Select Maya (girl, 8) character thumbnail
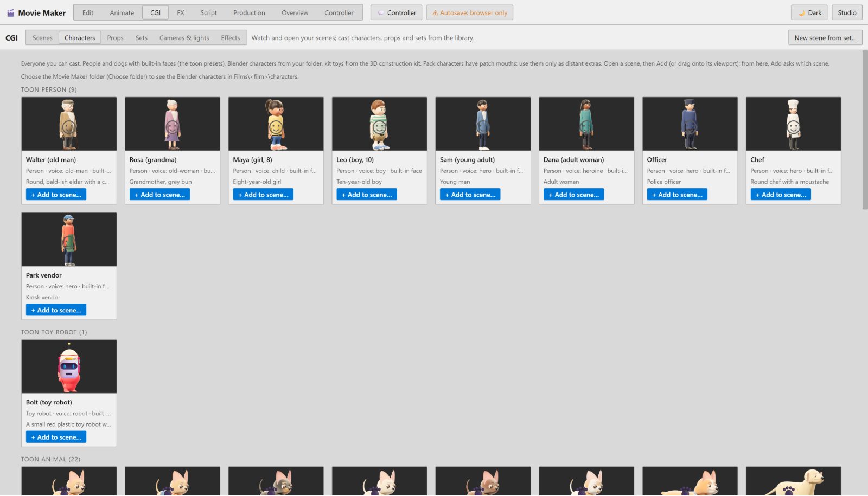The width and height of the screenshot is (868, 496). click(276, 124)
